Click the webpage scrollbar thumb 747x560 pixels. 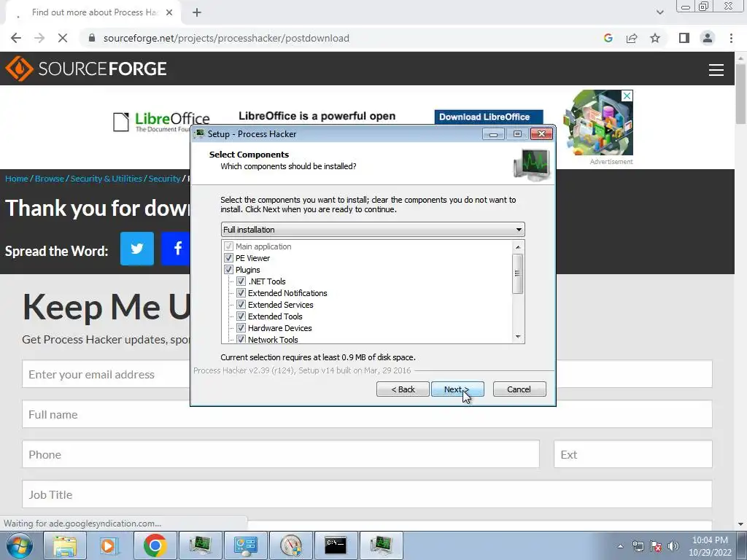[741, 93]
